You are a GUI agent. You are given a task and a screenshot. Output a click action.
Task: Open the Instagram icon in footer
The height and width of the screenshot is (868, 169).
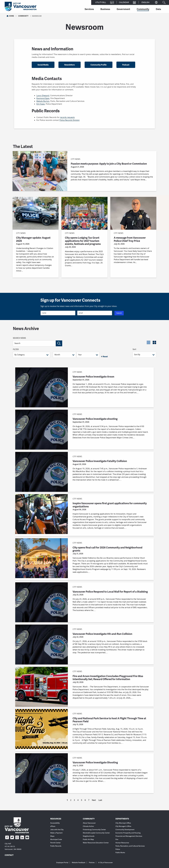pyautogui.click(x=17, y=837)
